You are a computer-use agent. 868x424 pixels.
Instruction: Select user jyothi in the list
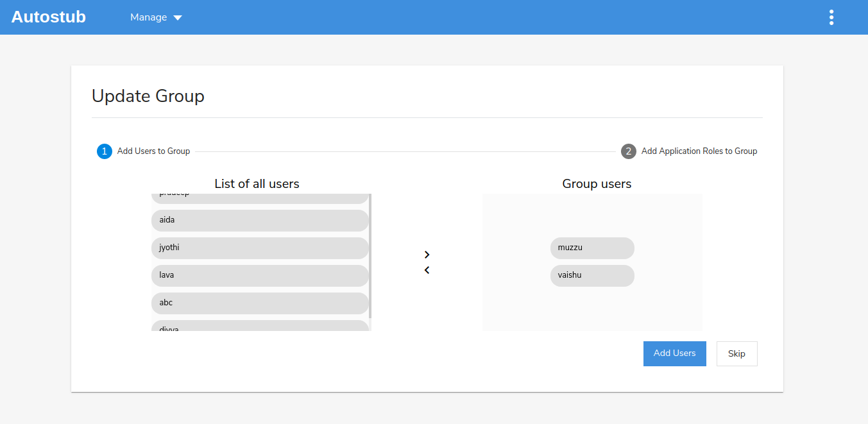point(260,248)
